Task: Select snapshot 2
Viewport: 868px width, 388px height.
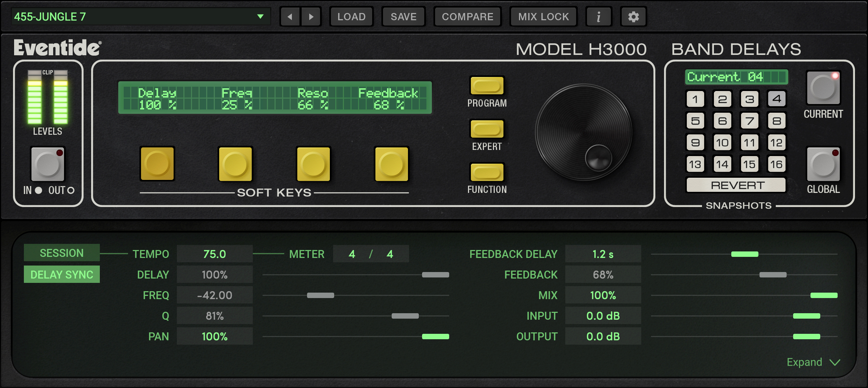Action: [722, 99]
